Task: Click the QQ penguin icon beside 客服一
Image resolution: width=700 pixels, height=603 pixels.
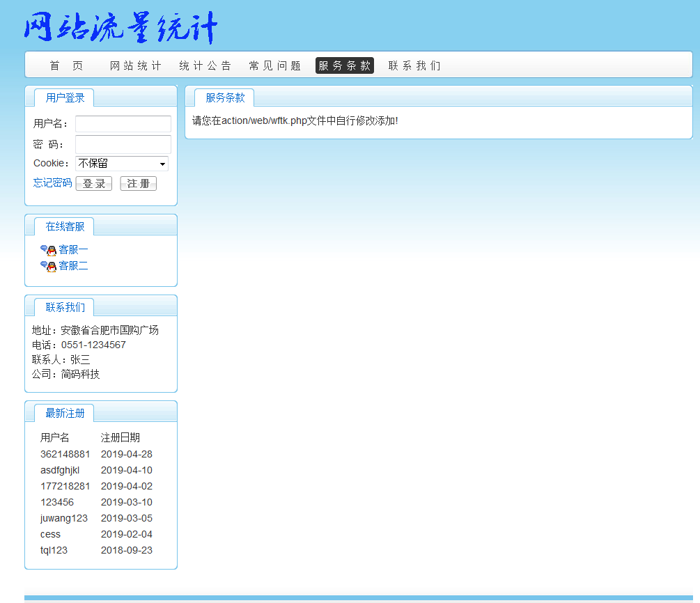Action: click(48, 250)
